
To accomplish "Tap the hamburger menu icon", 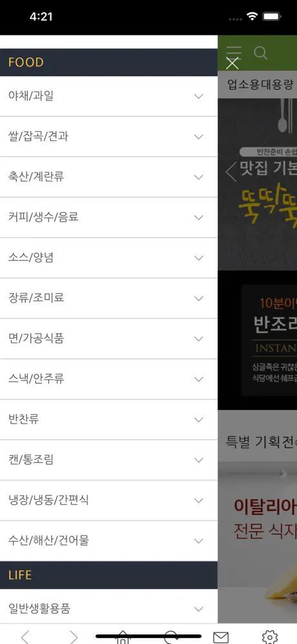I will [x=234, y=52].
